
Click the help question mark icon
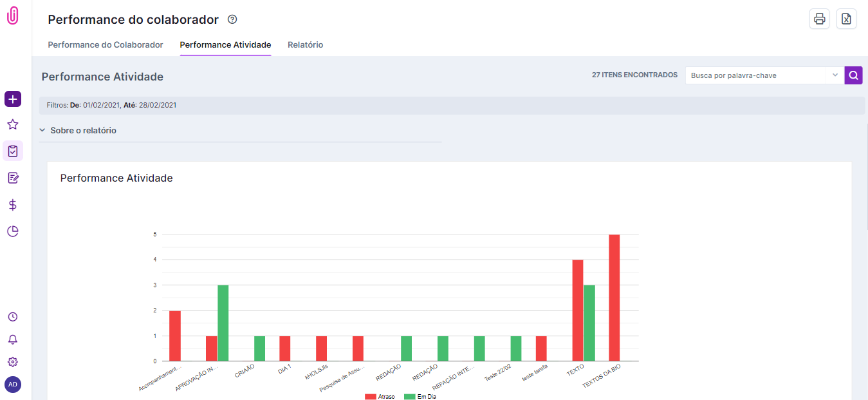232,19
